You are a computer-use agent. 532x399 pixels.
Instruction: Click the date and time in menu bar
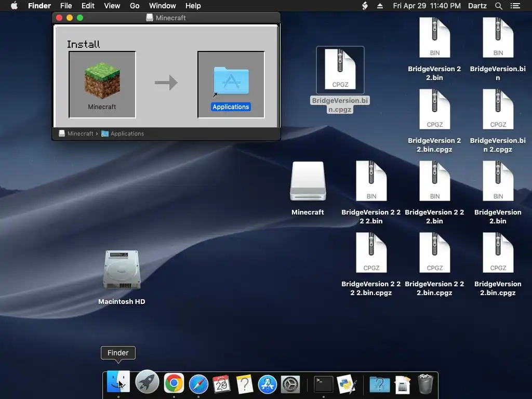427,6
